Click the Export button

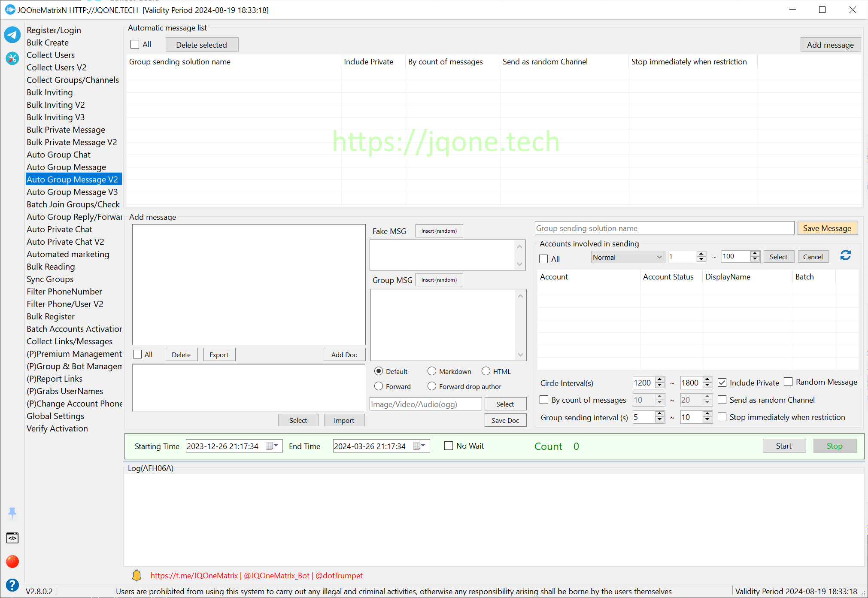(219, 355)
